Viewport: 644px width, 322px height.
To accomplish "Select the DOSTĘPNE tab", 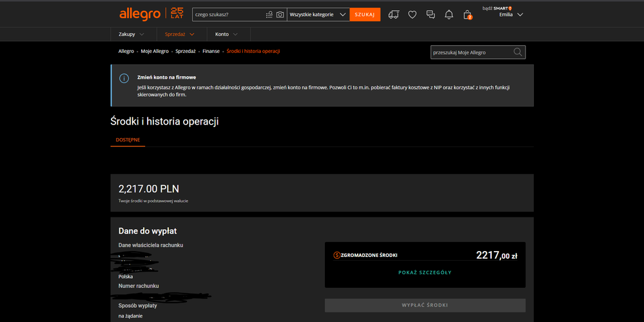I will 128,140.
